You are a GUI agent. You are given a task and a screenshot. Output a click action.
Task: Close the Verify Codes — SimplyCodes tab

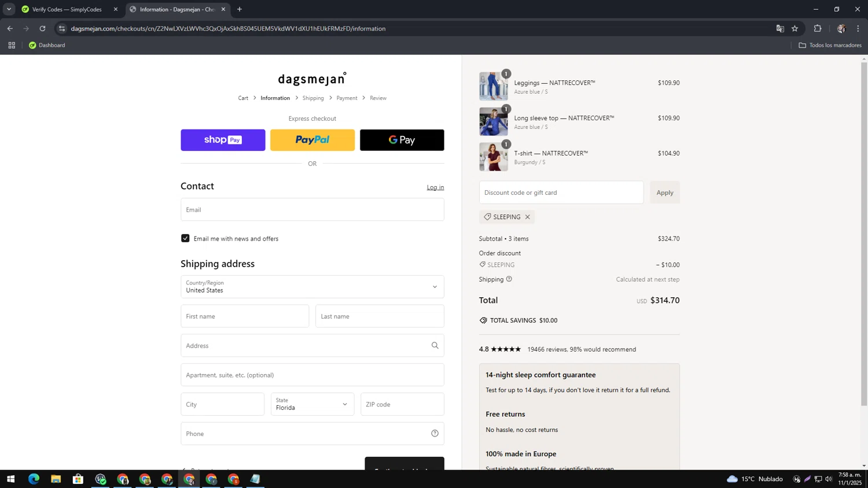(x=116, y=9)
